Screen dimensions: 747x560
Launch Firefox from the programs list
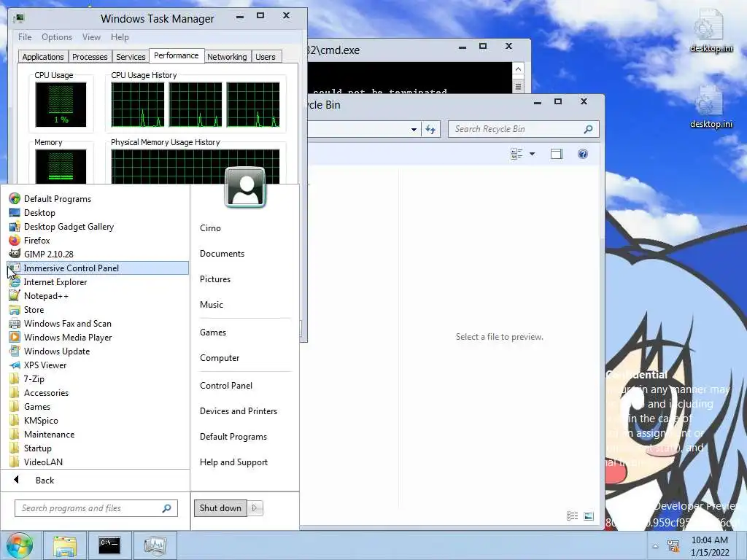click(15, 240)
